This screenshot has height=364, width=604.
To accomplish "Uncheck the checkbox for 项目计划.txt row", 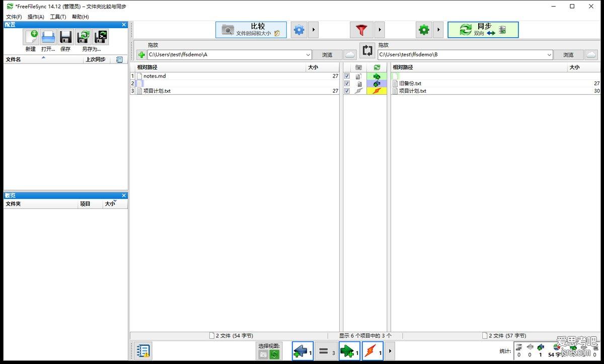I will point(347,91).
